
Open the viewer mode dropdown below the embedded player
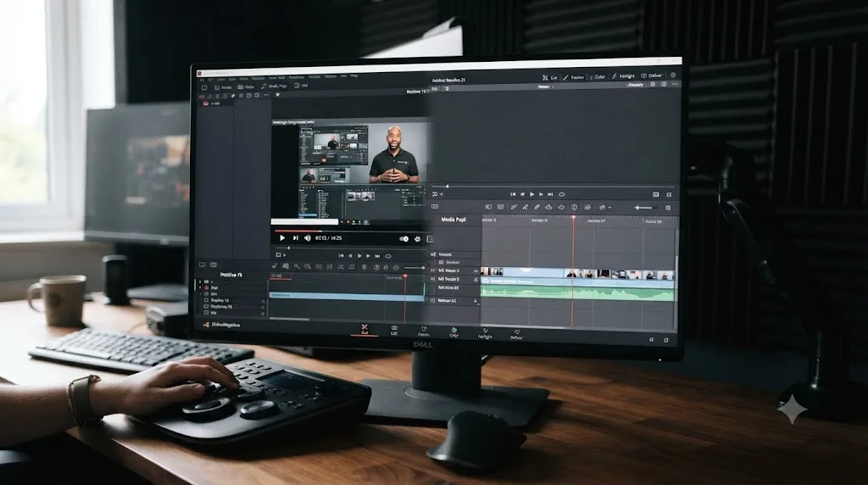tap(281, 255)
